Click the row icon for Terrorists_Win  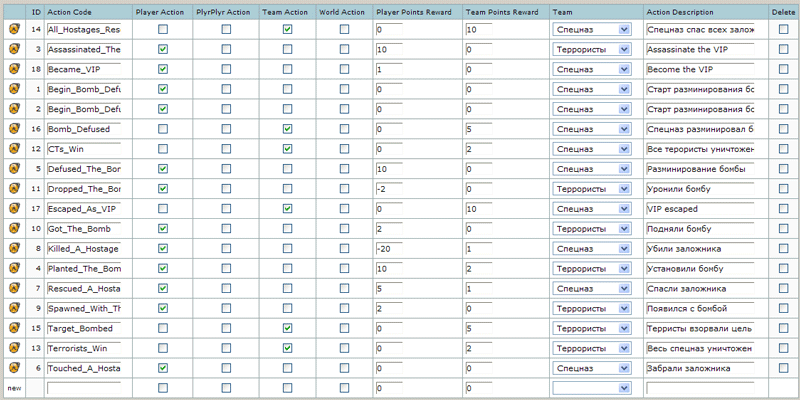pos(14,348)
